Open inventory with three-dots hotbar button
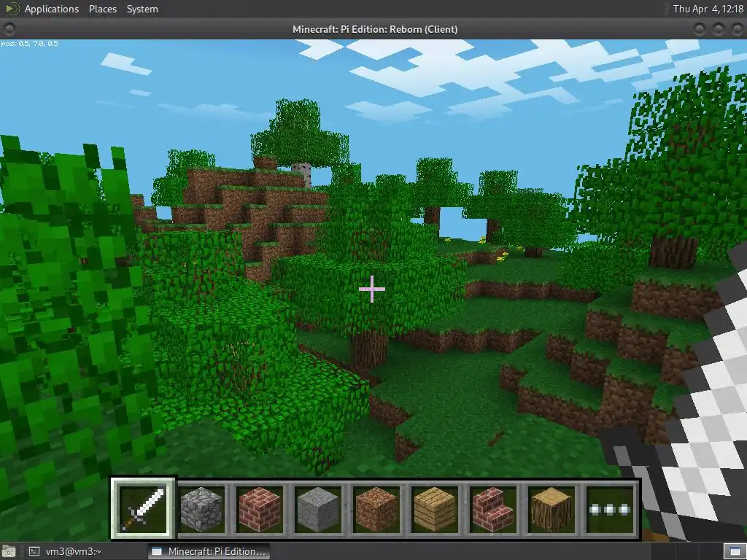This screenshot has height=560, width=747. (x=609, y=509)
